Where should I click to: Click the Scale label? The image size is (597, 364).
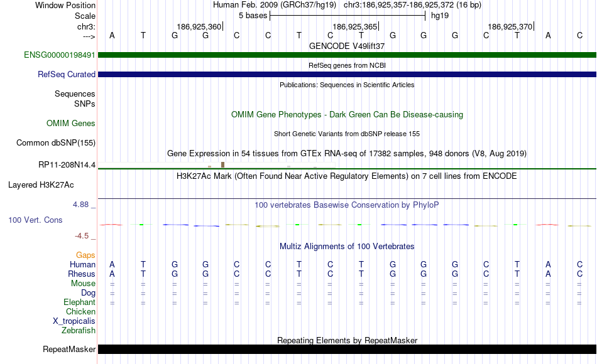[x=85, y=16]
